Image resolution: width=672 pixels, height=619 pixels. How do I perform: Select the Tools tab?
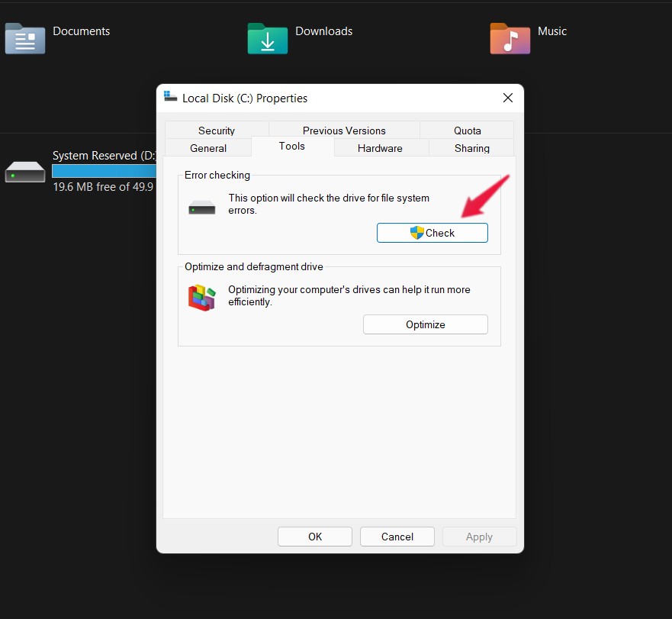pos(292,147)
